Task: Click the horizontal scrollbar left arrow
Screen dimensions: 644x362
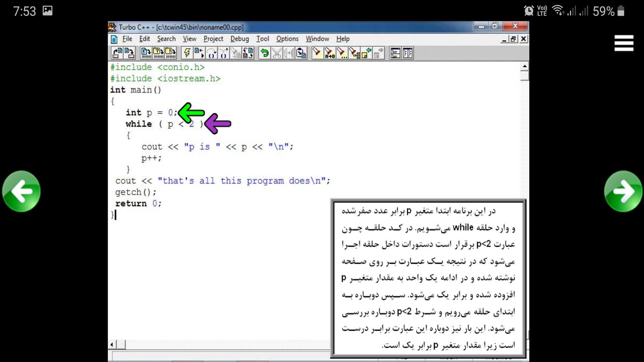Action: (112, 344)
